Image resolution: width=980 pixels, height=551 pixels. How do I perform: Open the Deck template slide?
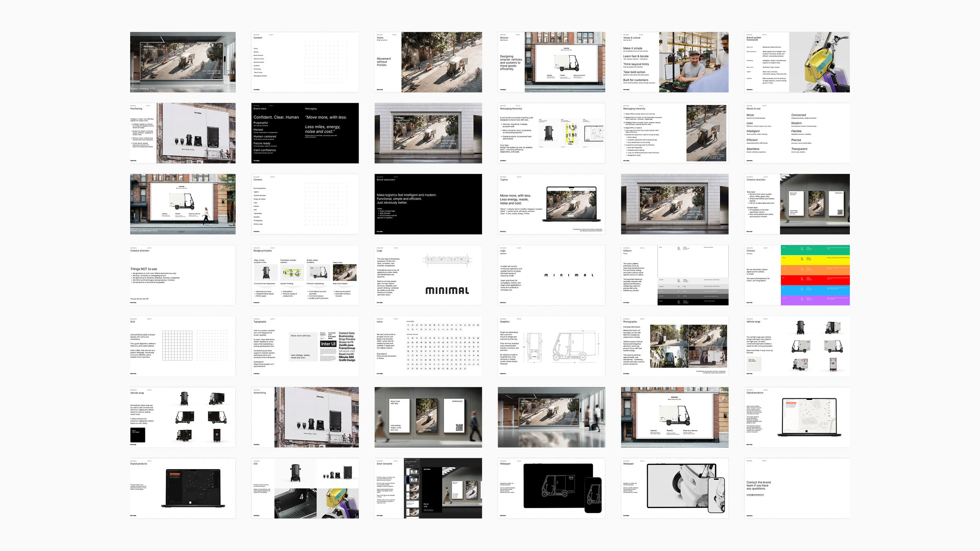tap(428, 488)
